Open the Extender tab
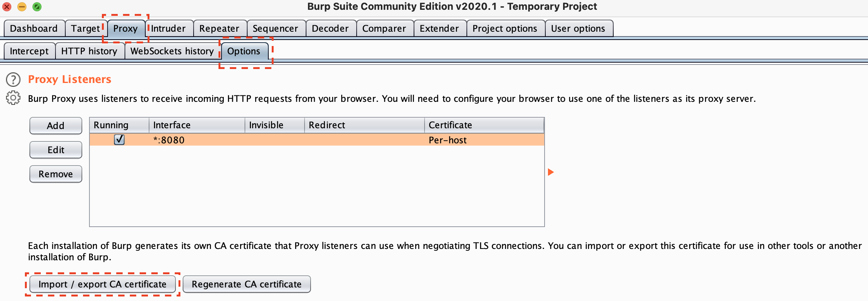868x301 pixels. click(440, 29)
